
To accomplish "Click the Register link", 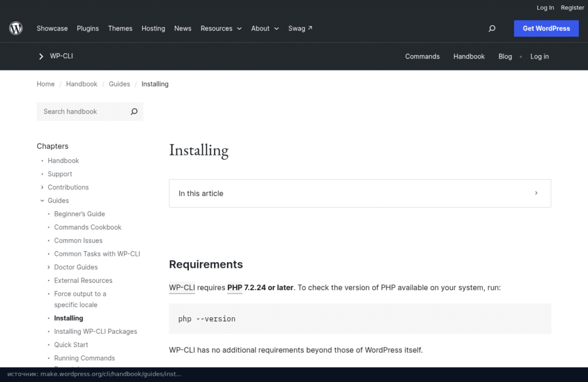I will [x=572, y=7].
